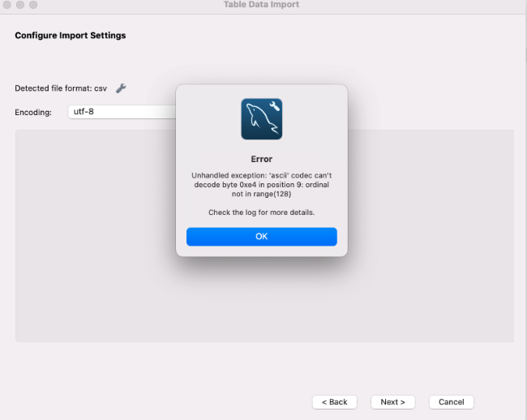The height and width of the screenshot is (420, 527).
Task: Open the wrench options next to detected file format
Action: [121, 88]
